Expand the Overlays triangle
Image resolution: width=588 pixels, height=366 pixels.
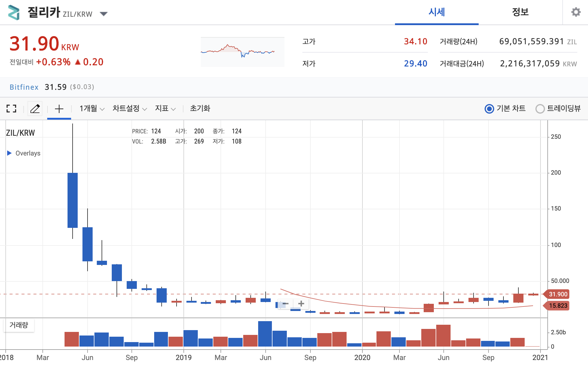click(x=9, y=153)
